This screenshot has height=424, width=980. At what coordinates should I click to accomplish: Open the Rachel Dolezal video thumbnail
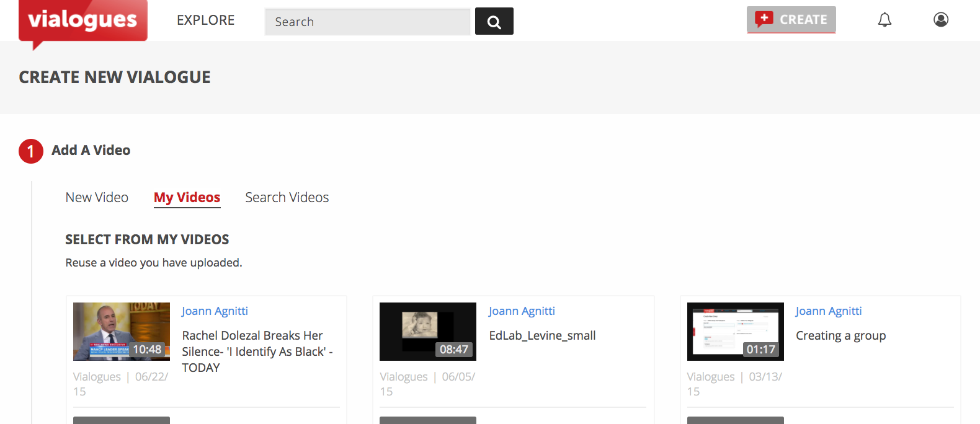coord(122,332)
